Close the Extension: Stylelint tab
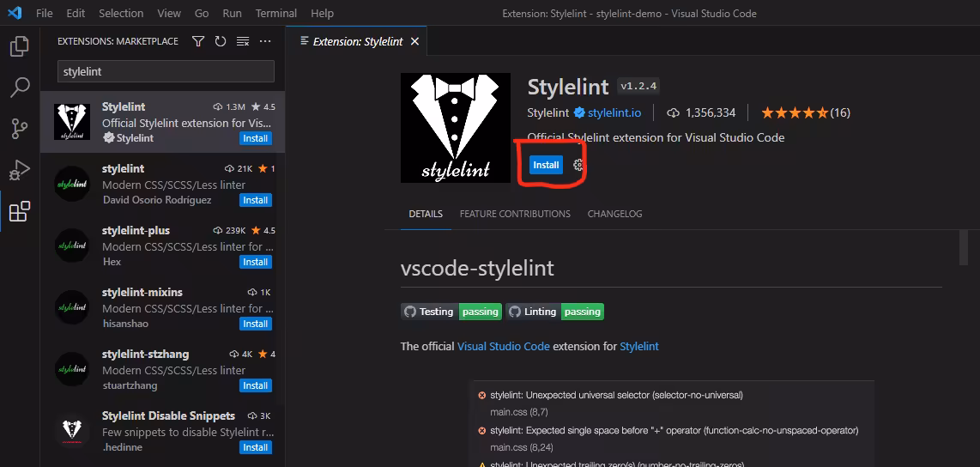This screenshot has height=467, width=980. point(414,41)
